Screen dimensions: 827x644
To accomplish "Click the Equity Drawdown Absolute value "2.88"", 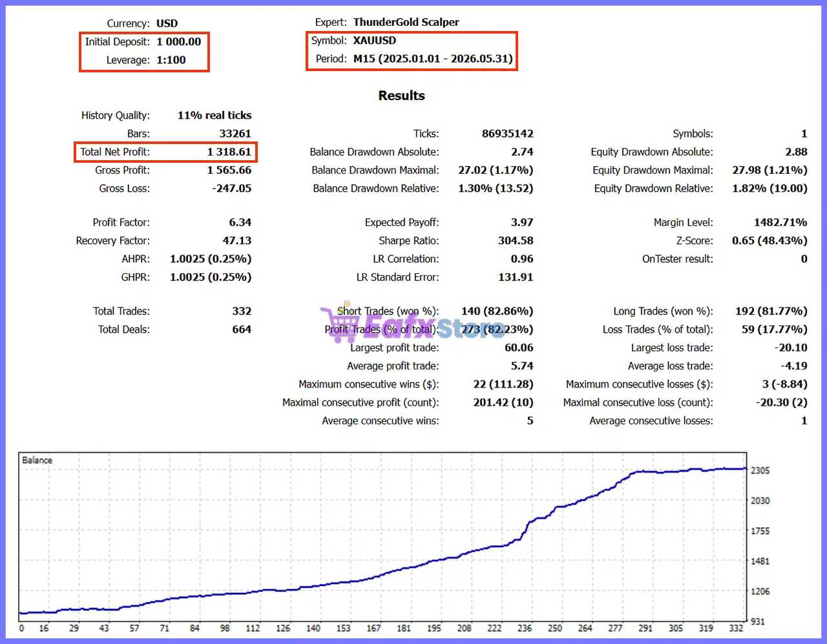I will 797,152.
